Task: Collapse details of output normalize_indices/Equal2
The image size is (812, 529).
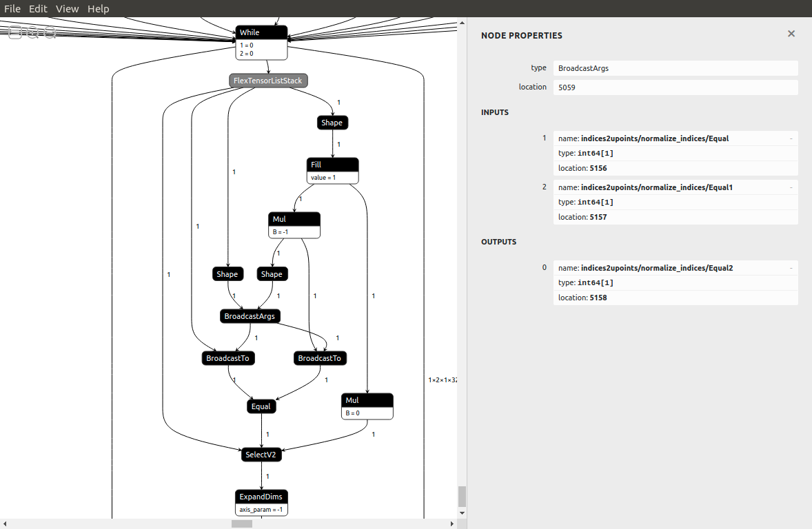Action: point(791,267)
